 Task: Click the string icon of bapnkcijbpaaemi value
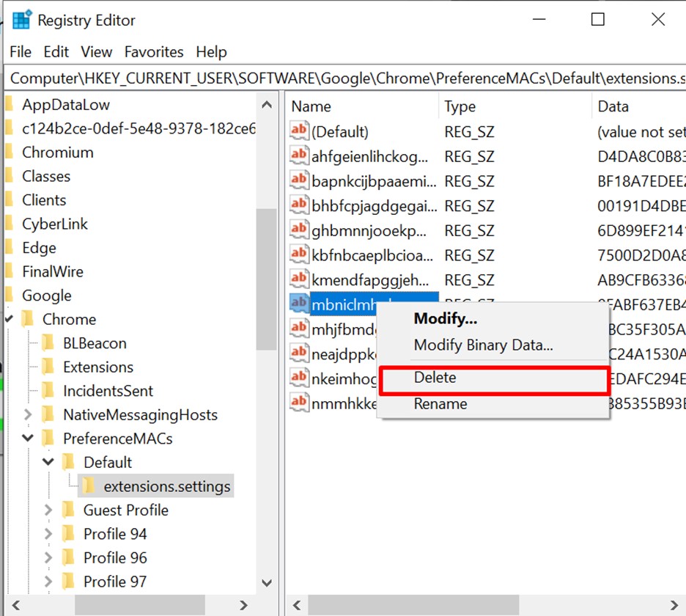click(298, 180)
